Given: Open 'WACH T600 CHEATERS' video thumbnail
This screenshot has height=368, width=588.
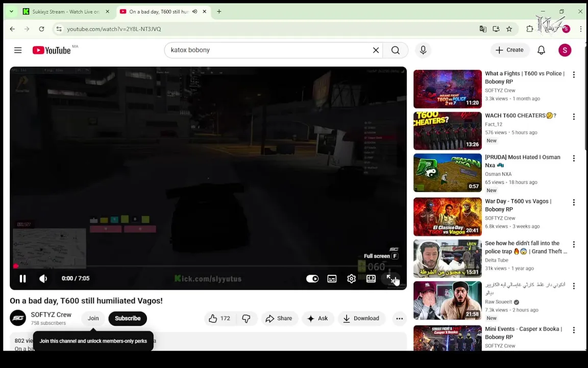Looking at the screenshot, I should (x=447, y=131).
